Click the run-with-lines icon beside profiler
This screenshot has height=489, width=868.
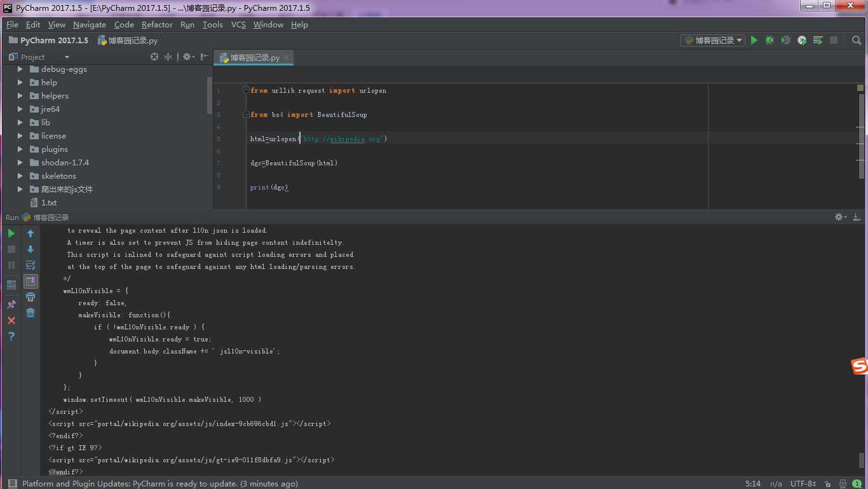(818, 40)
